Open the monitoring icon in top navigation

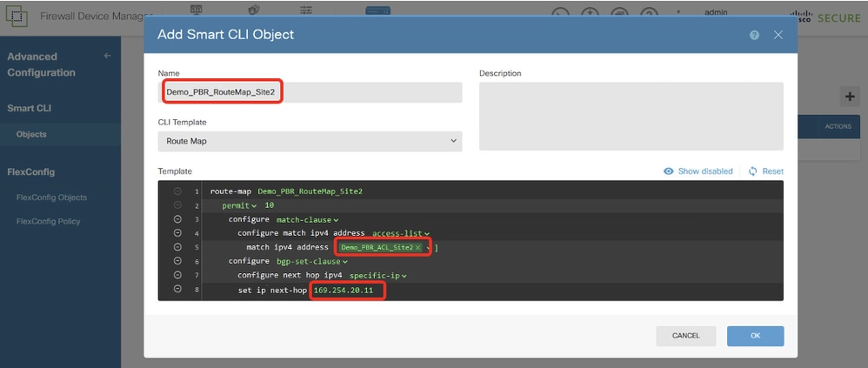(x=196, y=10)
